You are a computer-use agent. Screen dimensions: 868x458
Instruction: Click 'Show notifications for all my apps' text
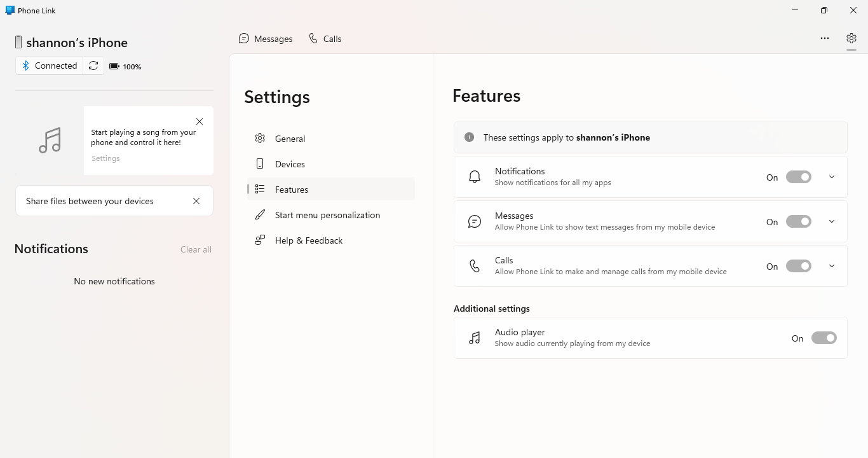553,183
